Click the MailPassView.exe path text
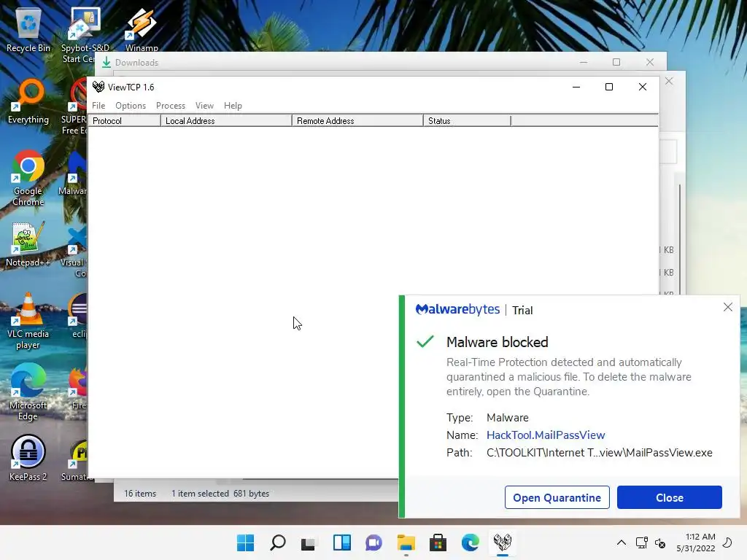747x560 pixels. [600, 452]
